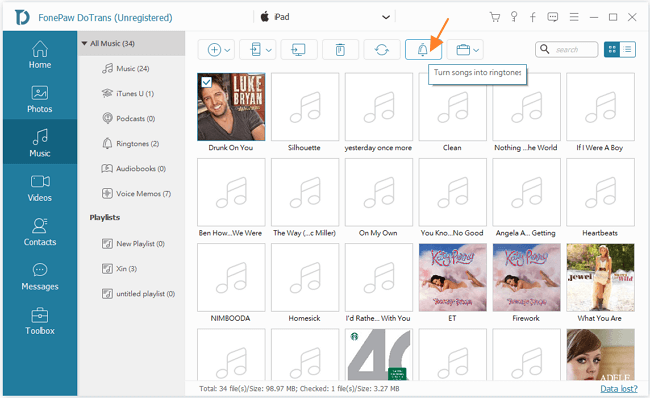Click Nothing ...he World song title

tap(526, 148)
